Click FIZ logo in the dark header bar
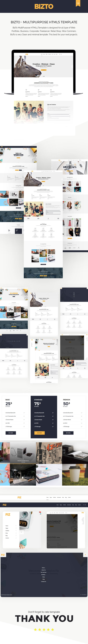Image resolution: width=88 pixels, height=644 pixels. (x=5, y=505)
